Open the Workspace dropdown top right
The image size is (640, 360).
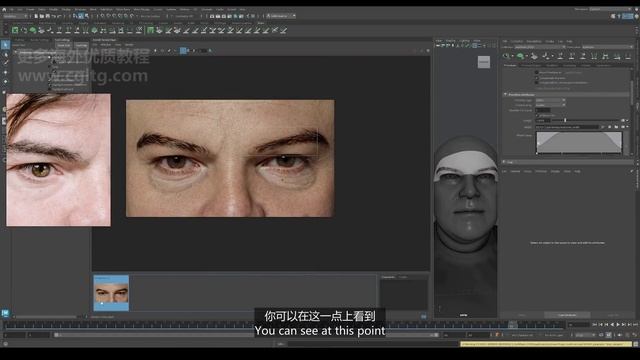click(611, 9)
